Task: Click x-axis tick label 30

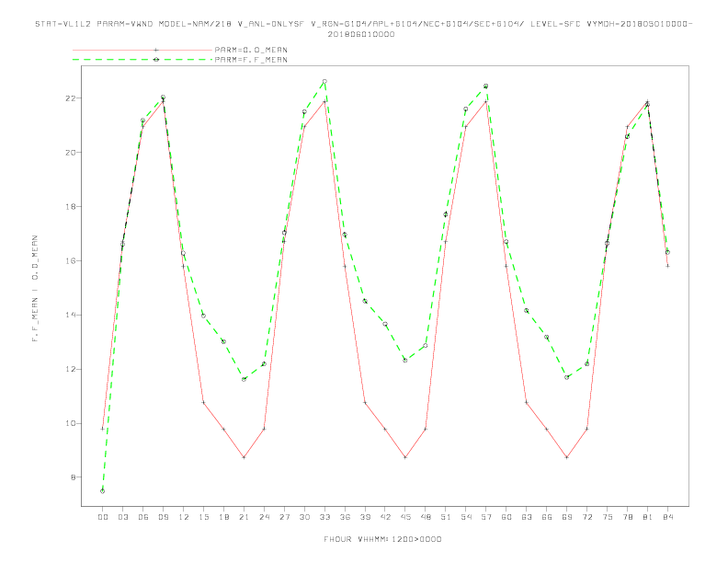Action: [304, 517]
